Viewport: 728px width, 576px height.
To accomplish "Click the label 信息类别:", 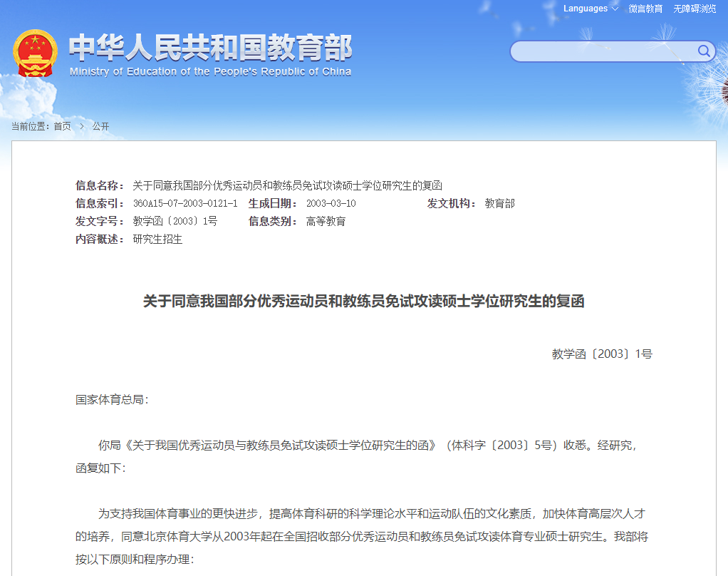I will [274, 221].
